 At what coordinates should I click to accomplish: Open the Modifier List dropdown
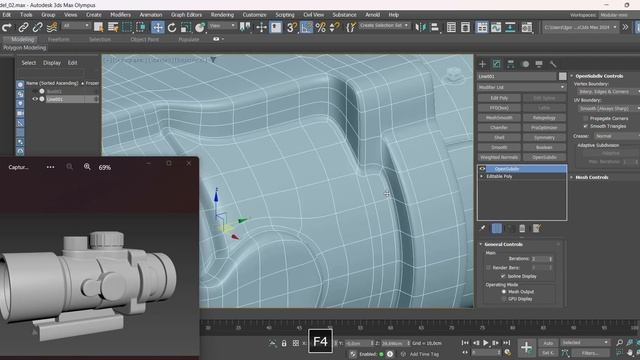522,87
